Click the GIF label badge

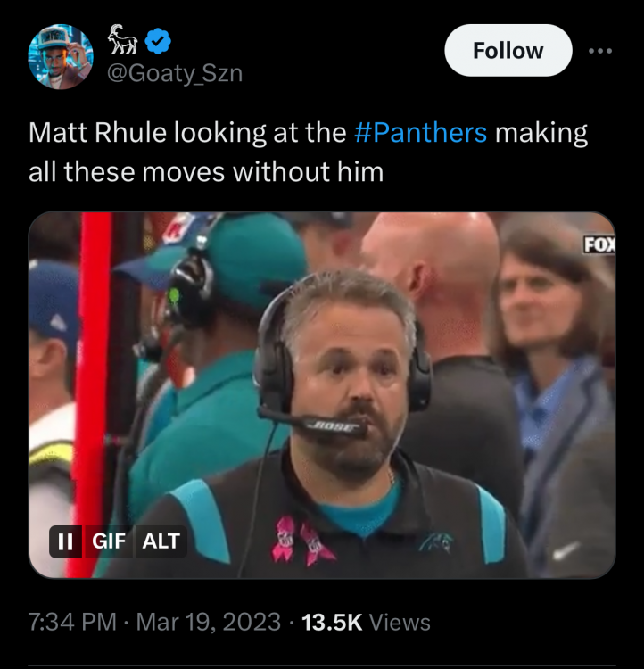tap(109, 541)
